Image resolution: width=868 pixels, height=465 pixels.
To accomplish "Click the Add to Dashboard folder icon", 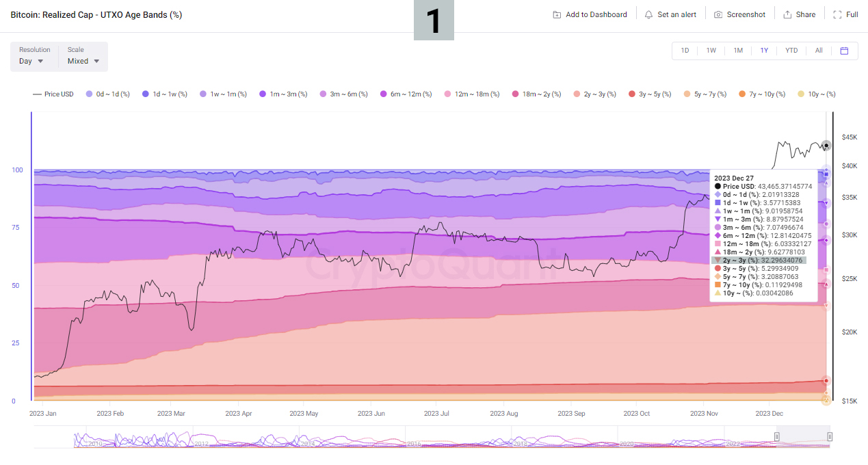I will pyautogui.click(x=589, y=14).
